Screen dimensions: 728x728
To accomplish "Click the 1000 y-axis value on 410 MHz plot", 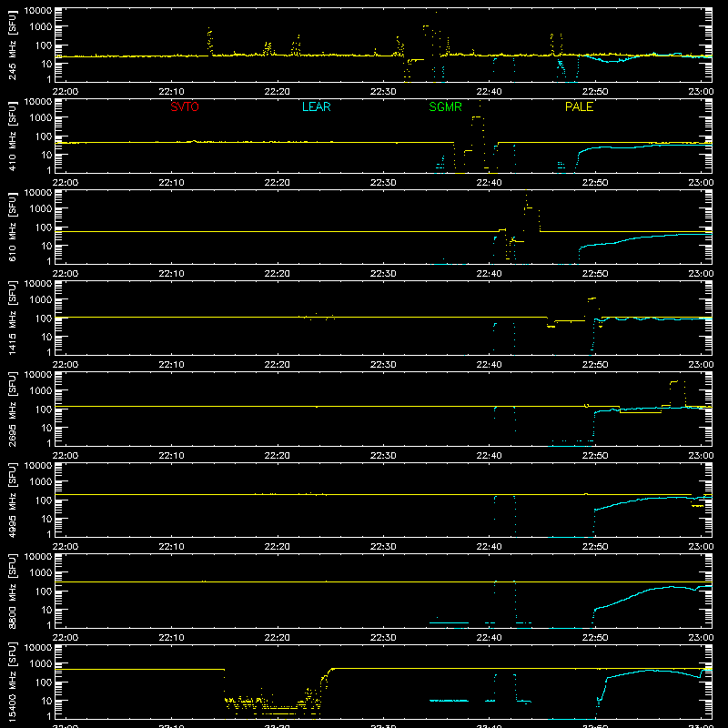I will tap(40, 118).
